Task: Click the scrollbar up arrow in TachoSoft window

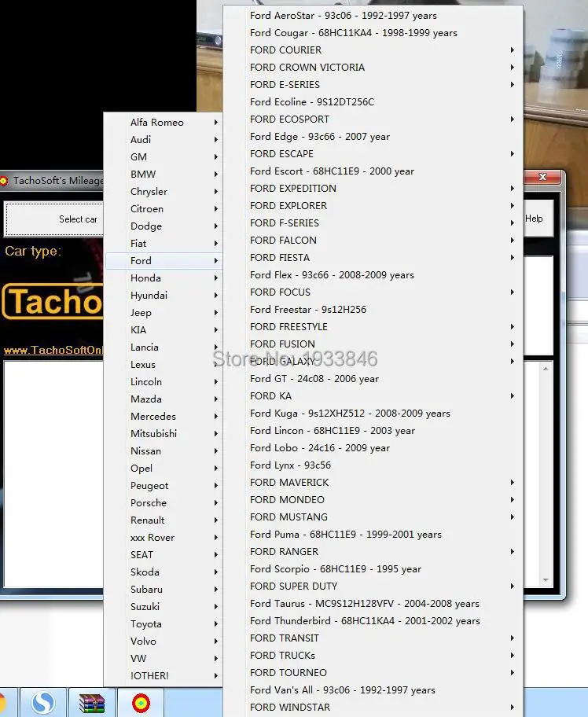Action: pyautogui.click(x=546, y=369)
